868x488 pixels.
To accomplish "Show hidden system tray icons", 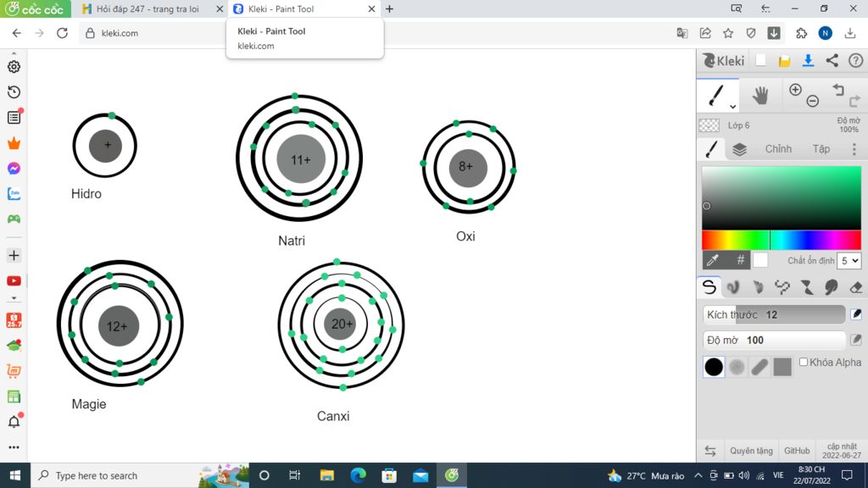I will click(698, 475).
